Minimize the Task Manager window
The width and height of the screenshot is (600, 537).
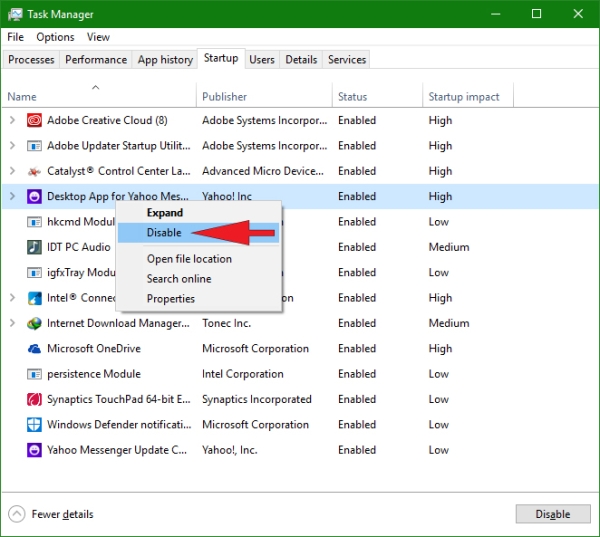[496, 14]
